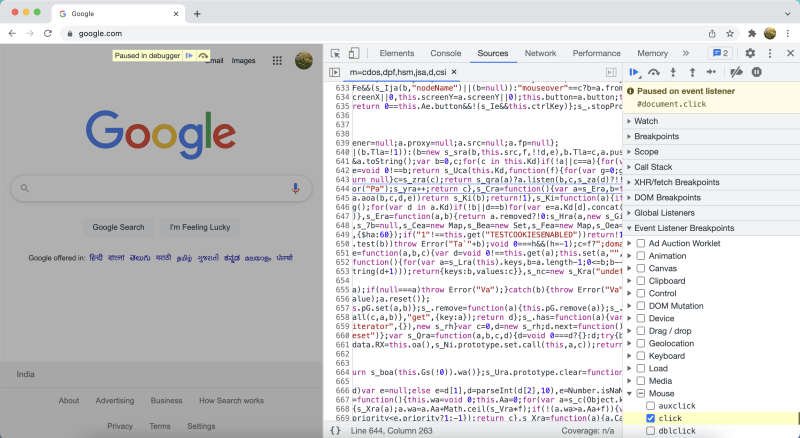Bookmark this page star icon
800x438 pixels.
pyautogui.click(x=730, y=34)
